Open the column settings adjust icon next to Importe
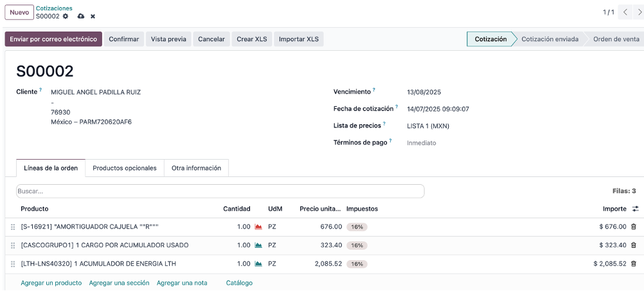The image size is (644, 291). click(636, 209)
